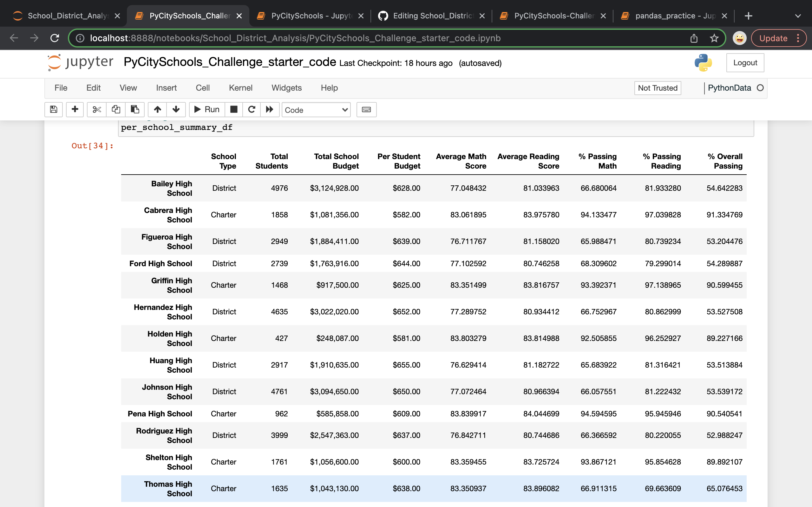Restart the kernel using the refresh icon
This screenshot has width=812, height=507.
[x=251, y=110]
